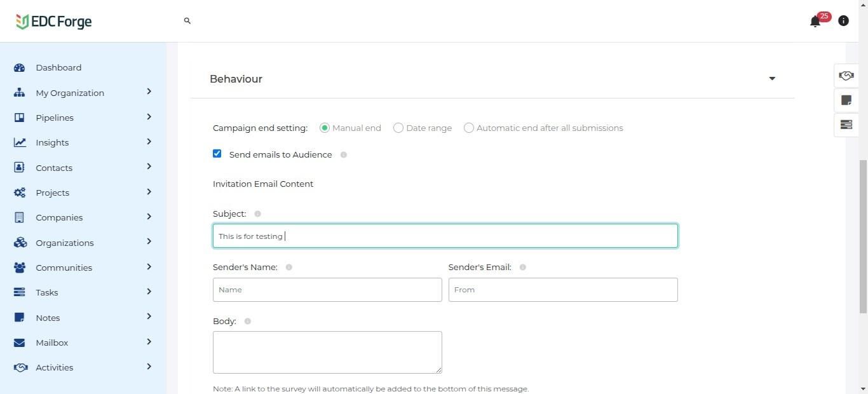Click into the Body text area
868x394 pixels.
click(327, 352)
